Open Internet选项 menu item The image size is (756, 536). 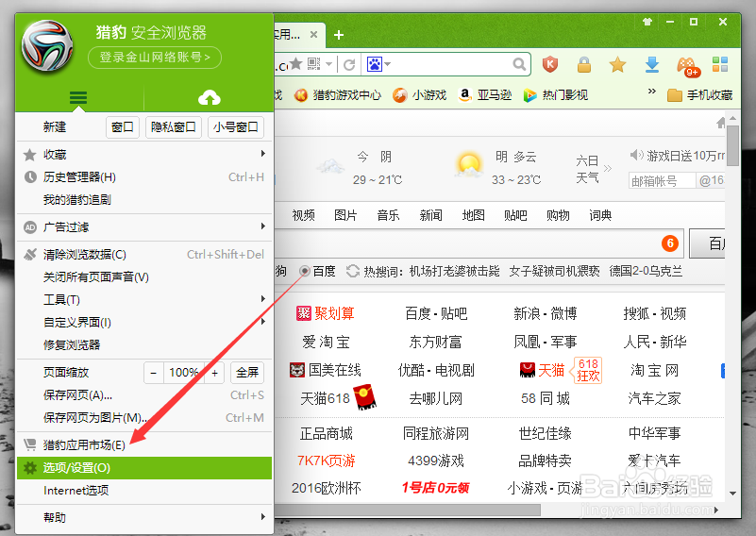(x=144, y=491)
